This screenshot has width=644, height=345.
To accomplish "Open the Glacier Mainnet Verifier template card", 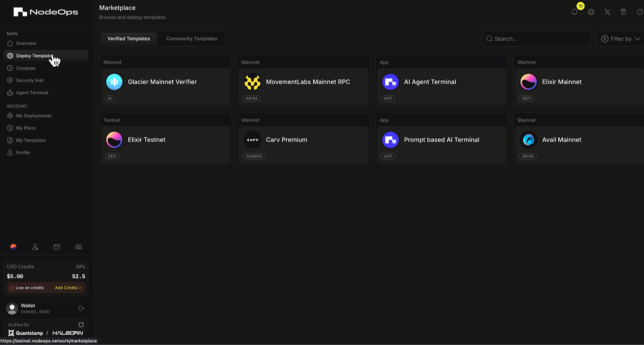I will click(x=165, y=81).
